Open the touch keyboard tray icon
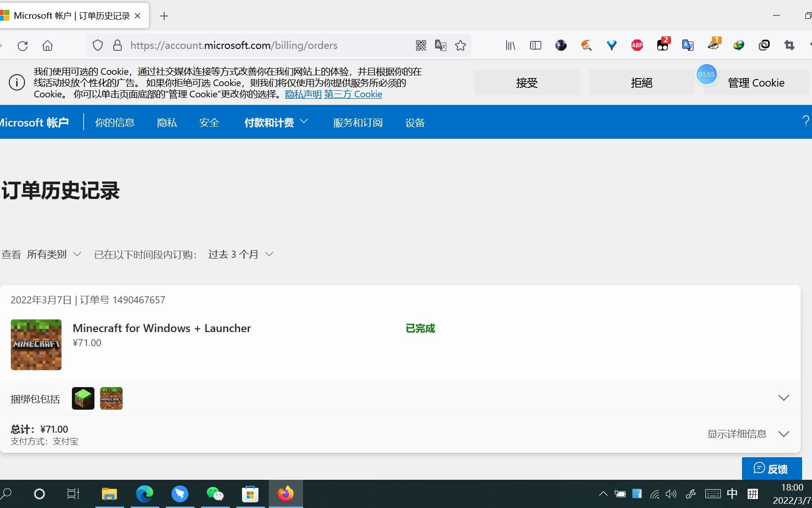 [x=713, y=494]
